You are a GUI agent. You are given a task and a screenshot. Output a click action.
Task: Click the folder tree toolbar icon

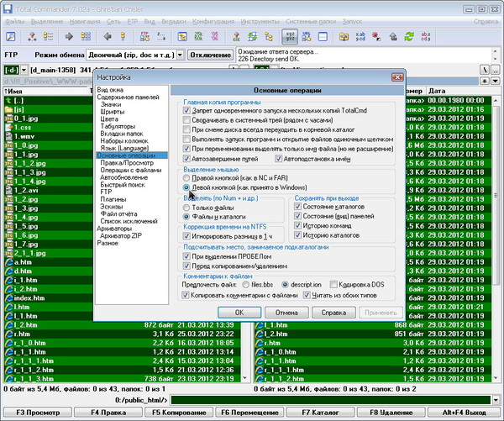point(269,36)
